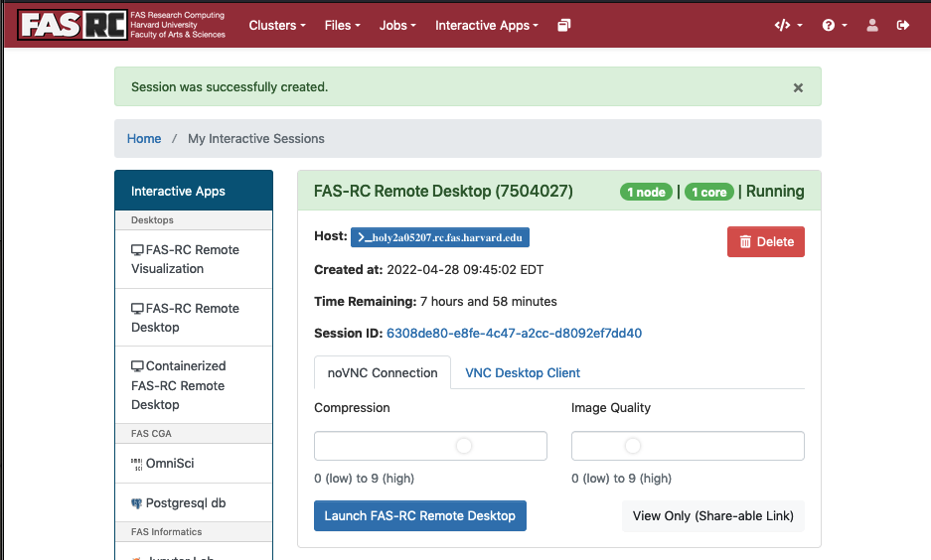Open the Help question mark menu
Viewport: 931px width, 560px height.
pyautogui.click(x=835, y=25)
